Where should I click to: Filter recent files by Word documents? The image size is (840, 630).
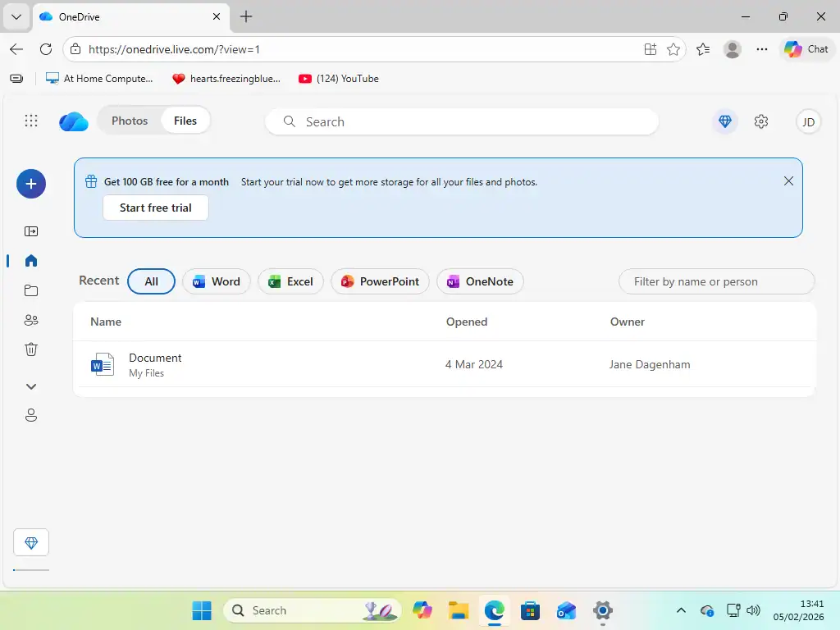click(216, 281)
